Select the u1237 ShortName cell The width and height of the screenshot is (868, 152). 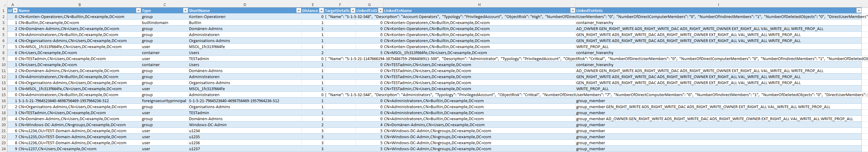pyautogui.click(x=194, y=149)
